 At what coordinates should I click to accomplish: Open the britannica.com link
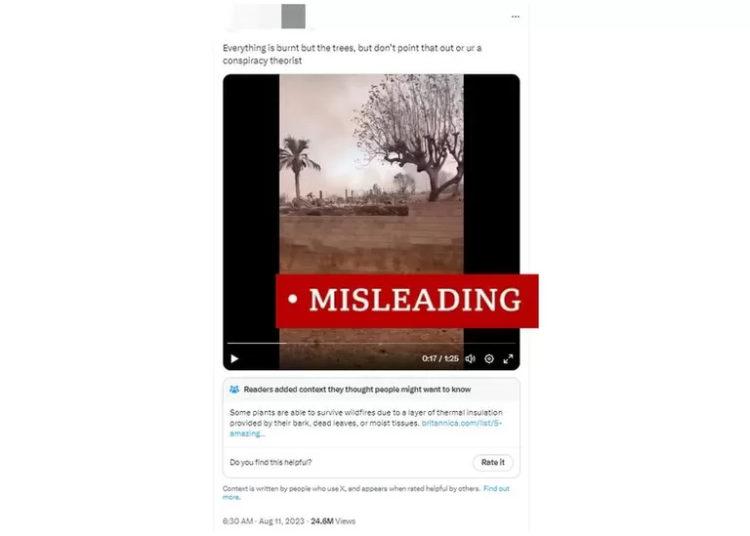tap(461, 423)
